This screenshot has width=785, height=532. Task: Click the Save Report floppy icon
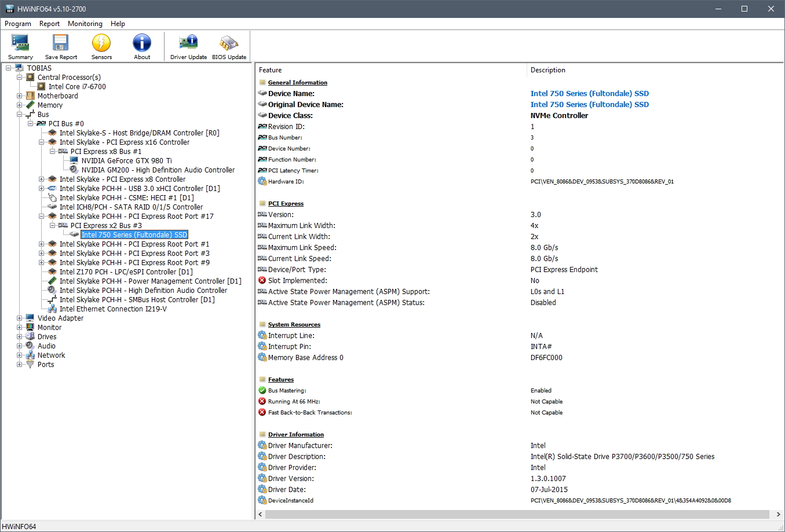[x=61, y=47]
